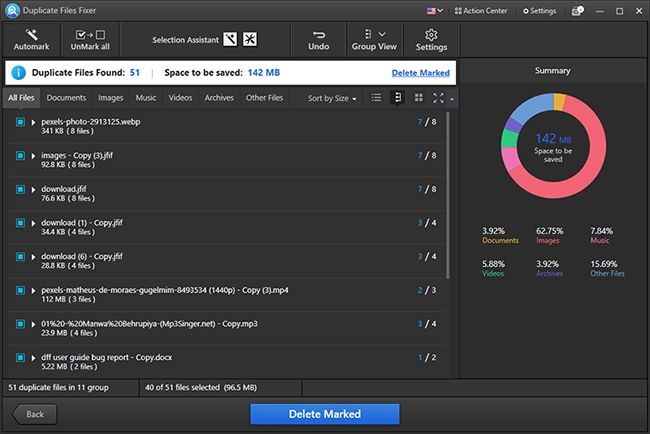Screen dimensions: 650x434
Task: Toggle checkbox for images - Copy (3).jfif
Action: (20, 155)
